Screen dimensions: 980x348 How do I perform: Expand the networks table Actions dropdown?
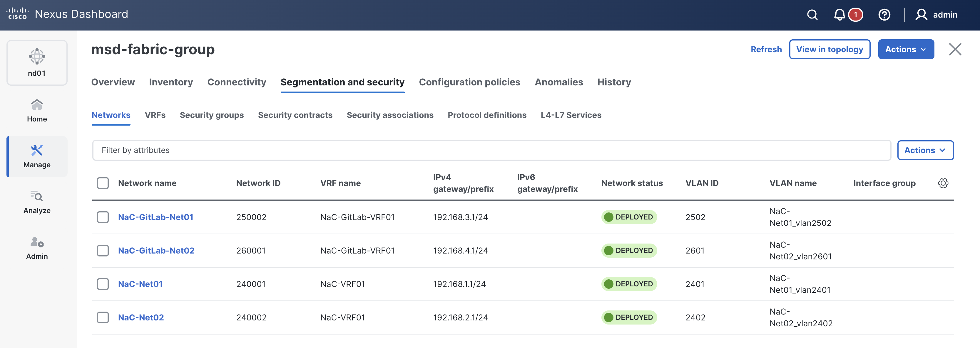coord(925,150)
